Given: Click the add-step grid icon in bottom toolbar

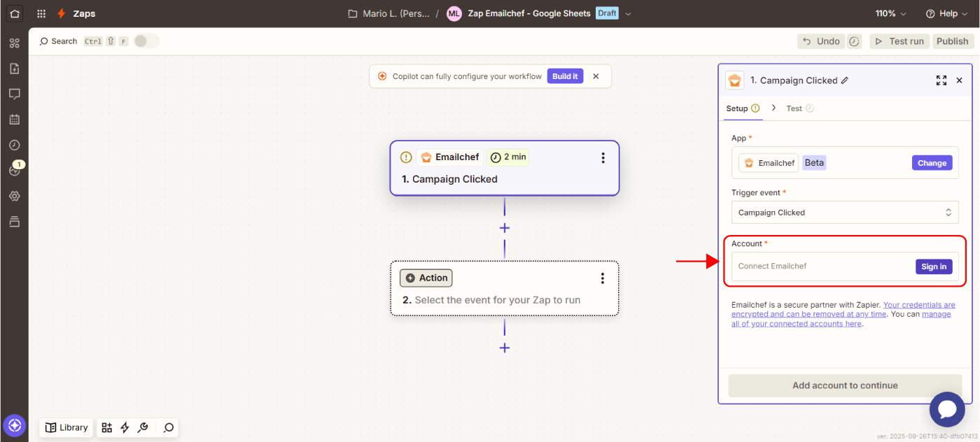Looking at the screenshot, I should click(x=106, y=427).
